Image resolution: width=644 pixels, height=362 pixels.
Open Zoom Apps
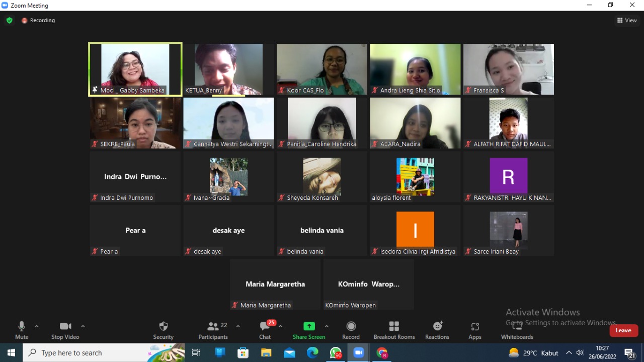pos(475,330)
